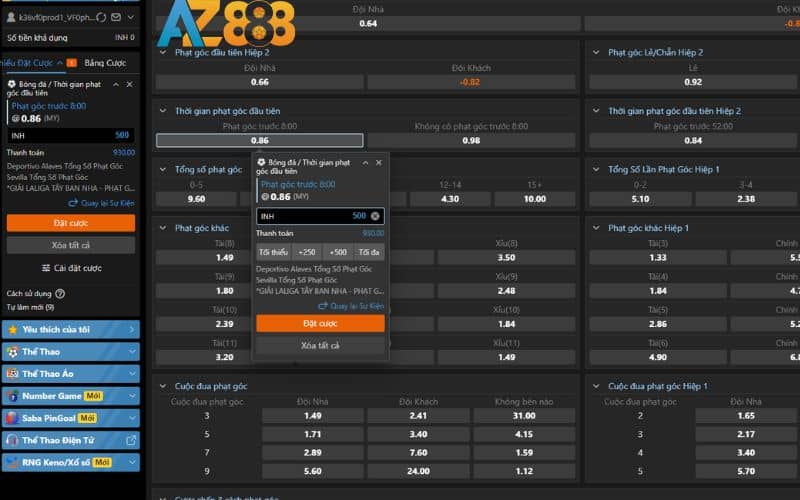Expand the Number Game sidebar category
Image resolution: width=800 pixels, height=500 pixels.
(x=132, y=395)
